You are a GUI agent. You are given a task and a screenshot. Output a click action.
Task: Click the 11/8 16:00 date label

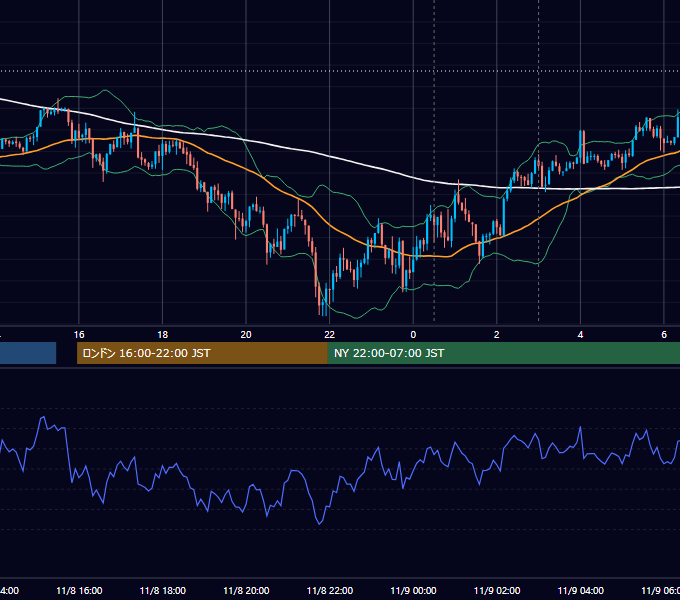tap(79, 591)
